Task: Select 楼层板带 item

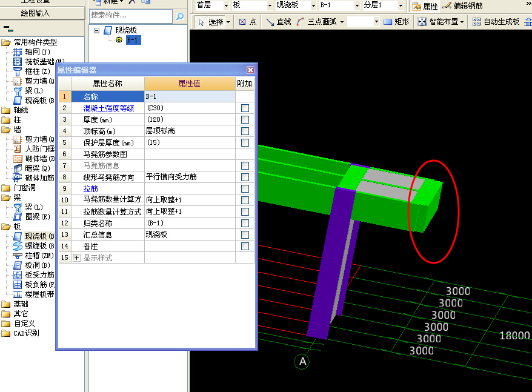Action: click(x=34, y=294)
